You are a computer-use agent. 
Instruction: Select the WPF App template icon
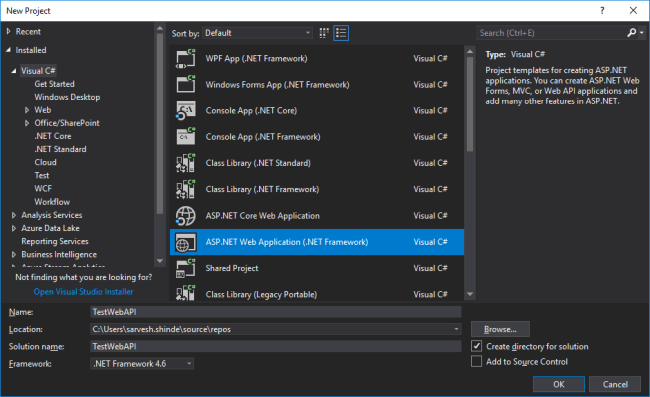(185, 58)
